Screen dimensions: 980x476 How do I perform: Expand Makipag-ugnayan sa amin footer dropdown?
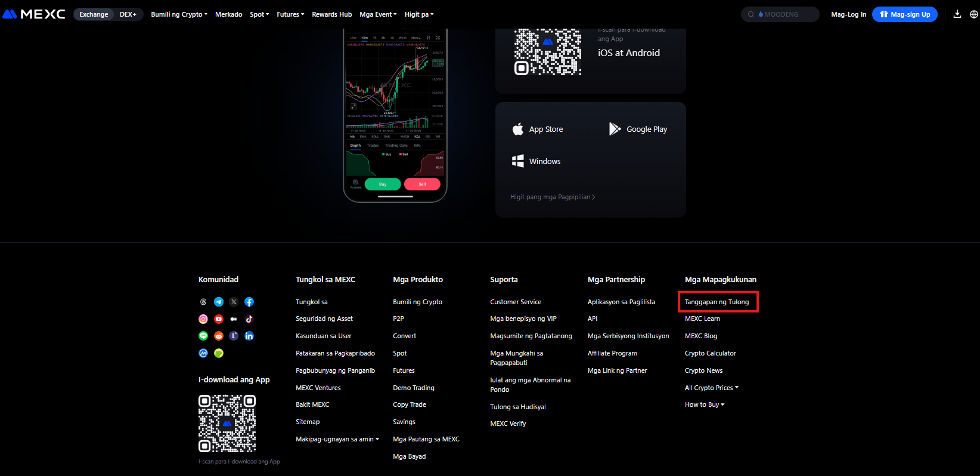pyautogui.click(x=337, y=439)
